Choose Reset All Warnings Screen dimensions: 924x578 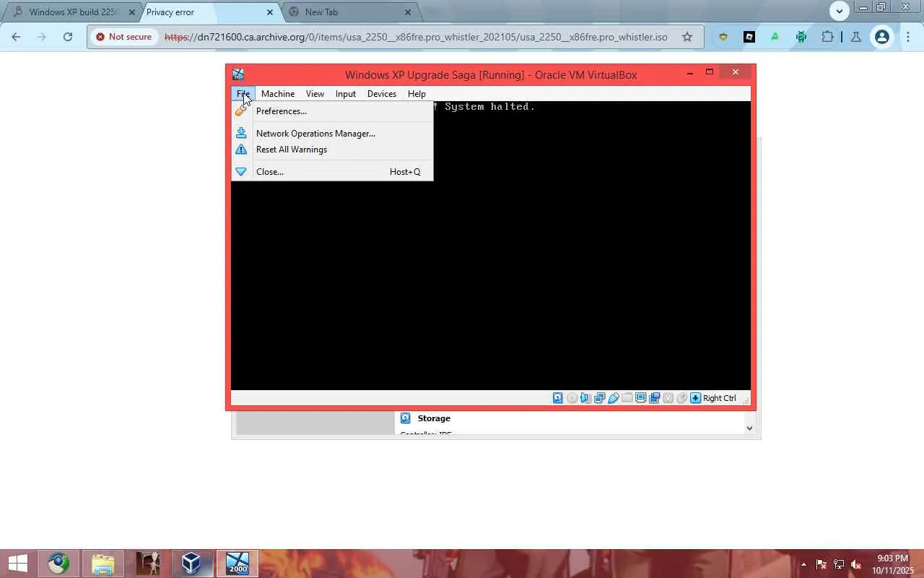(332, 150)
